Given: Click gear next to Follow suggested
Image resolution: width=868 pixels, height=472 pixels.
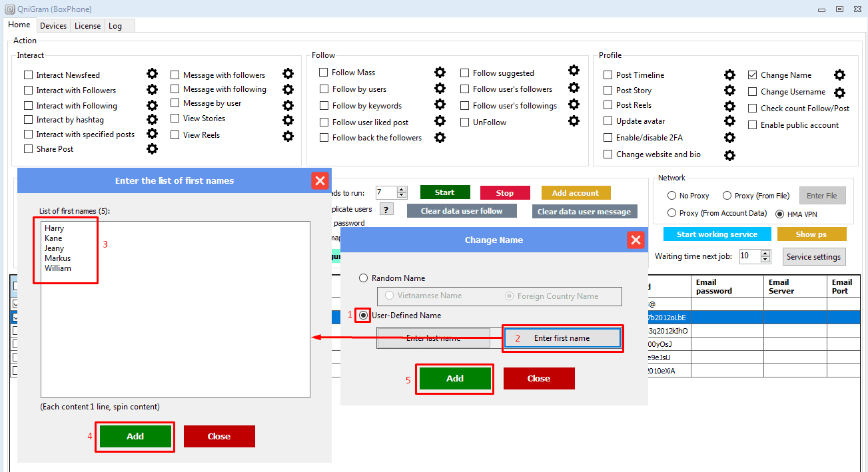Looking at the screenshot, I should [x=574, y=71].
